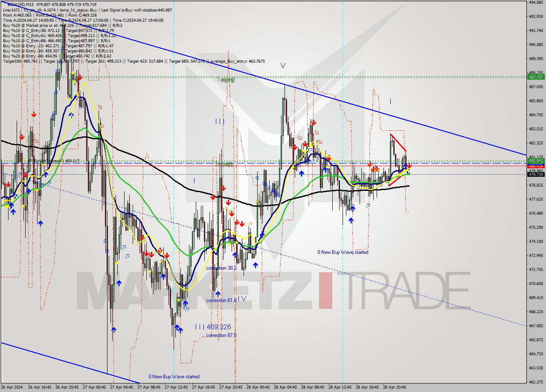Click the red triangle pattern near latest candles
Image resolution: width=546 pixels, height=392 pixels.
tap(397, 160)
